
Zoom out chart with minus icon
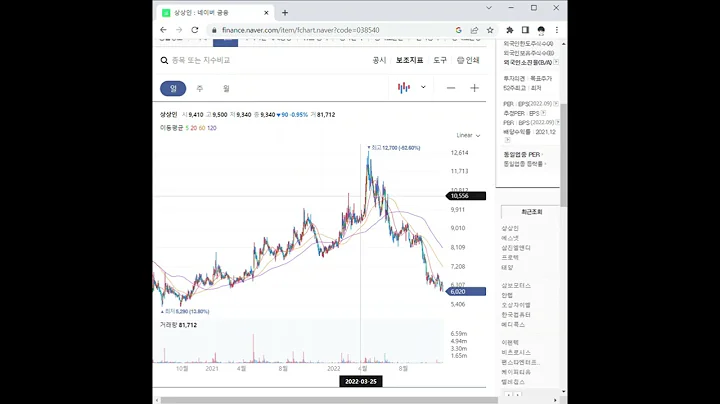[451, 88]
